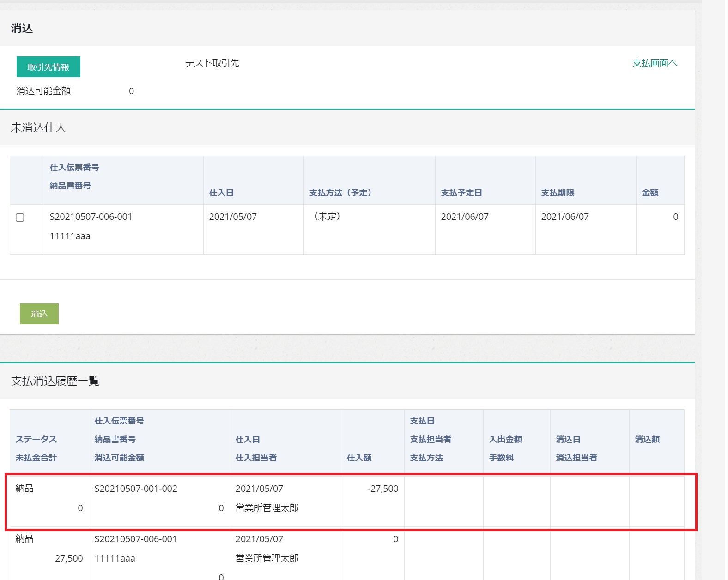Click the -27,500 purchase amount cell

(383, 489)
